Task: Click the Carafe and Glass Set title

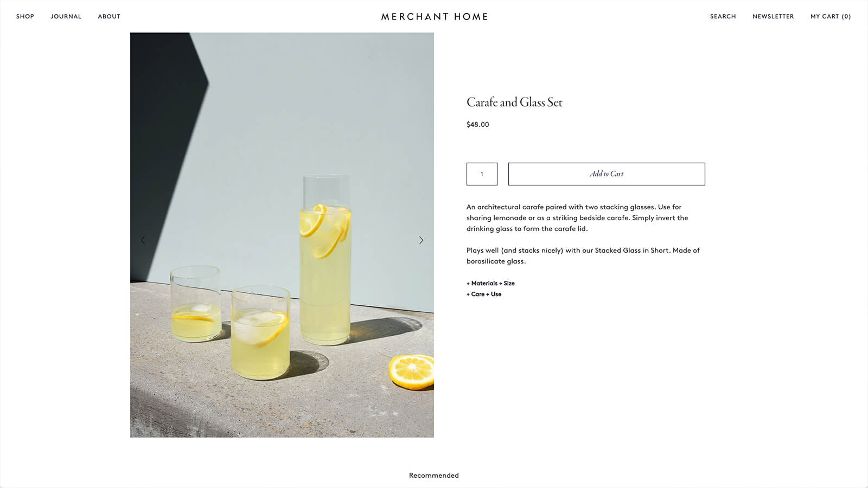Action: [515, 102]
